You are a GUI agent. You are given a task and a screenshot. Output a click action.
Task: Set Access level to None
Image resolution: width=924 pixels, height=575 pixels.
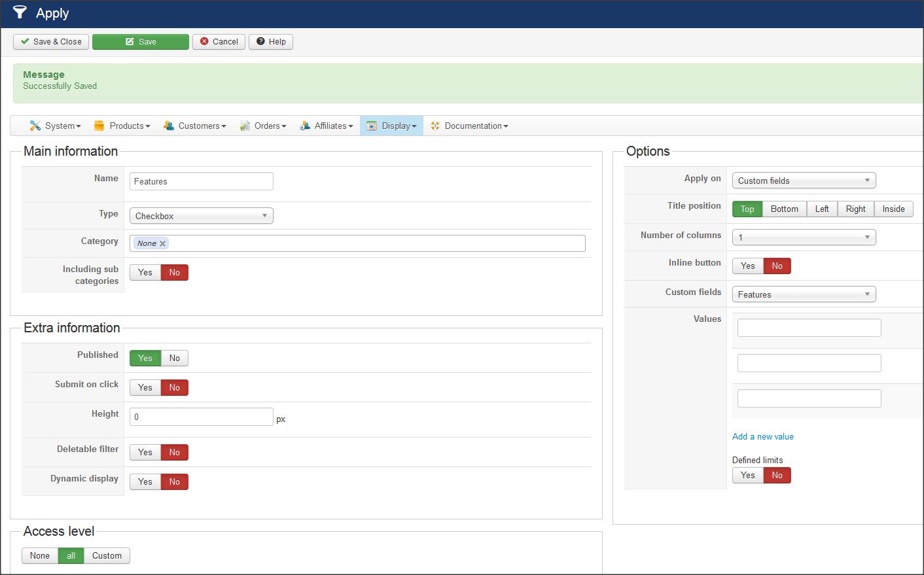40,556
